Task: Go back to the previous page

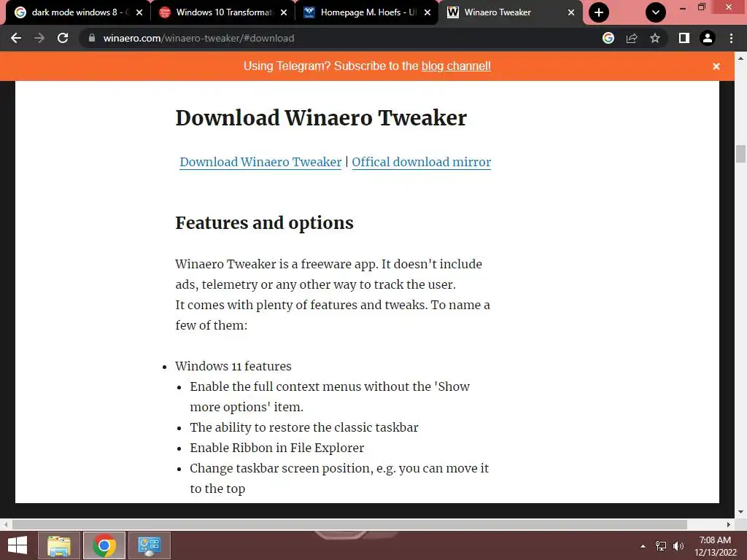Action: coord(16,38)
